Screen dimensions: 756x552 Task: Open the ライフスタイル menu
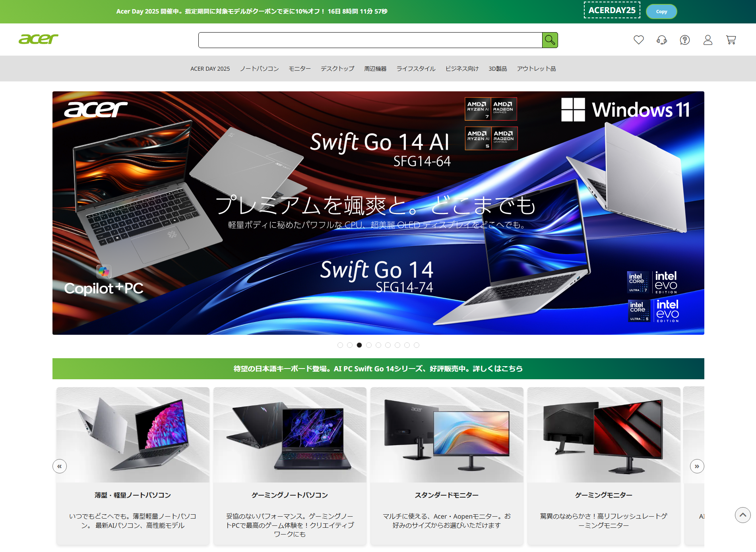tap(416, 69)
